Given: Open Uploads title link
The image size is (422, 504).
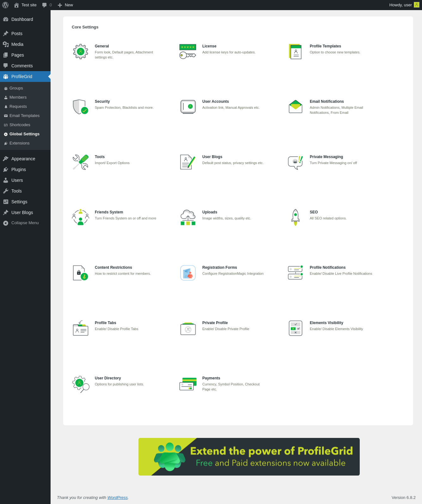Looking at the screenshot, I should (210, 212).
